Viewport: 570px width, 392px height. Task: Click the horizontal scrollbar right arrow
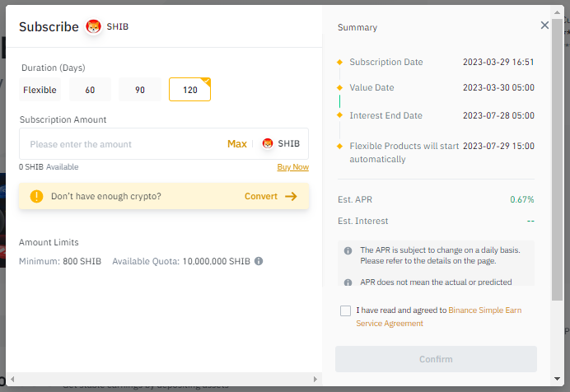point(315,380)
